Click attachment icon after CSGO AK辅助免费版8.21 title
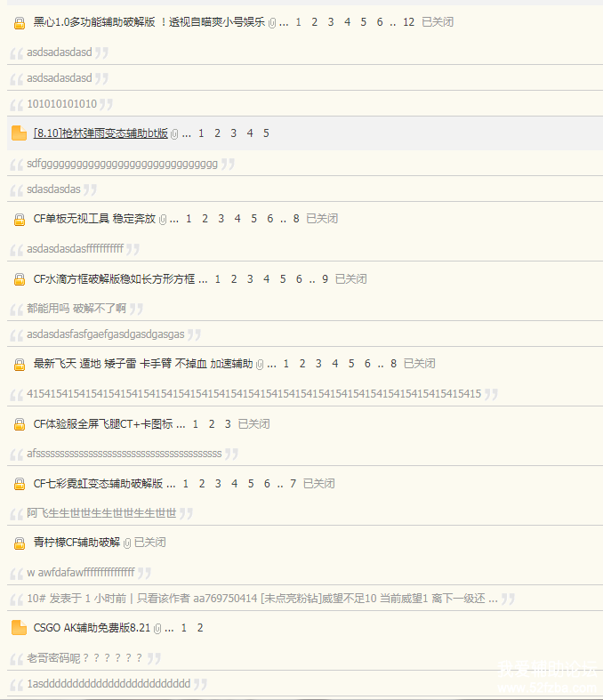603x700 pixels. click(157, 629)
